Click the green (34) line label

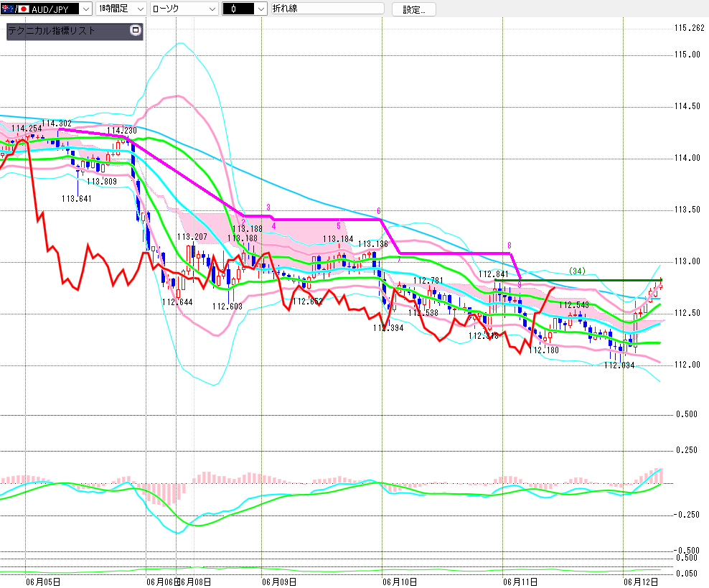577,271
